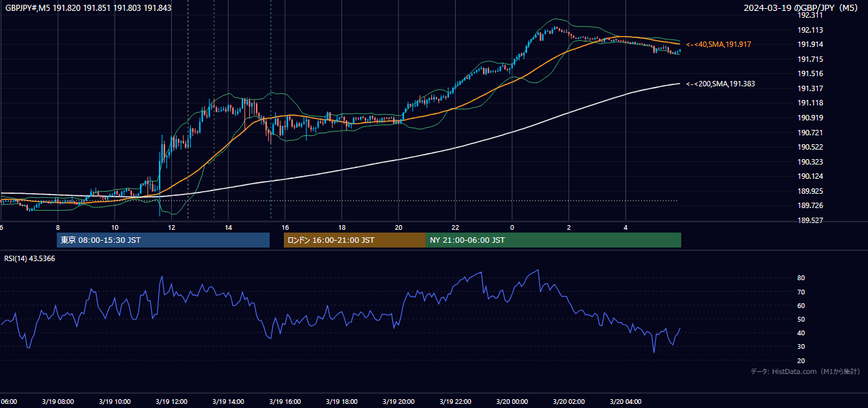Click the '3/19 14:00' bottom time label
Viewport: 868px width, 408px height.
tap(228, 402)
